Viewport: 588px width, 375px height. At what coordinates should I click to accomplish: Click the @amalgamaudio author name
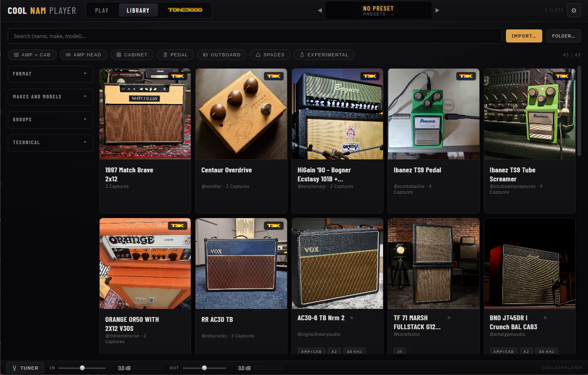[508, 334]
